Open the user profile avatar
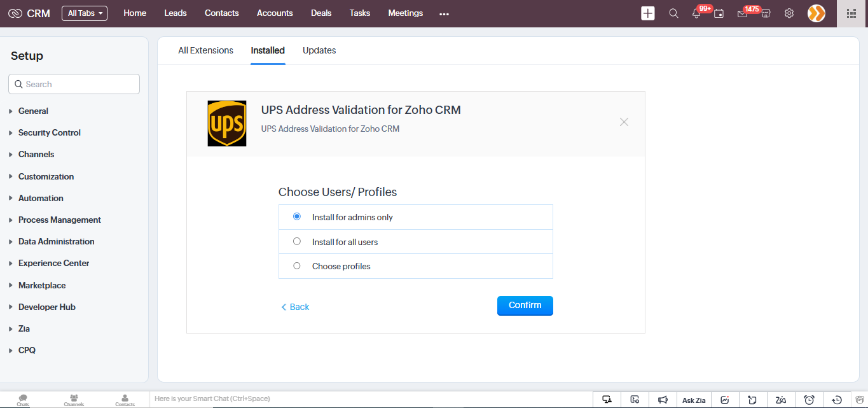Viewport: 868px width, 408px height. (x=816, y=13)
